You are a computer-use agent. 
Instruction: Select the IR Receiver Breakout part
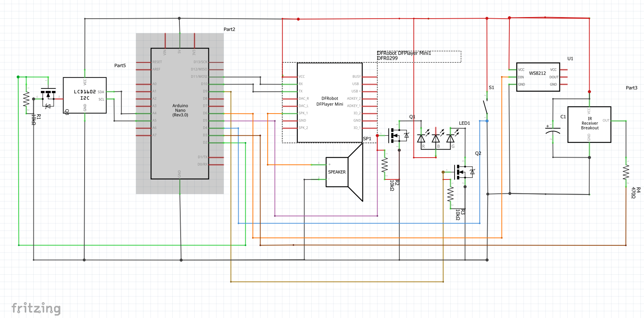(x=589, y=124)
